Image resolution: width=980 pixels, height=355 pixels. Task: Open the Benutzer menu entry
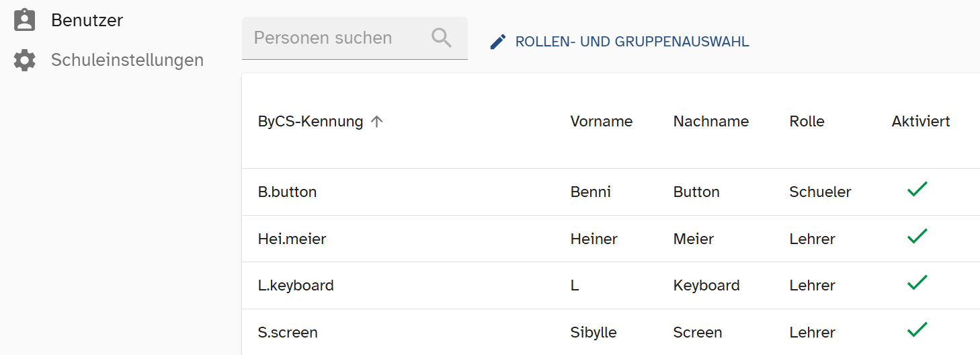pyautogui.click(x=87, y=20)
